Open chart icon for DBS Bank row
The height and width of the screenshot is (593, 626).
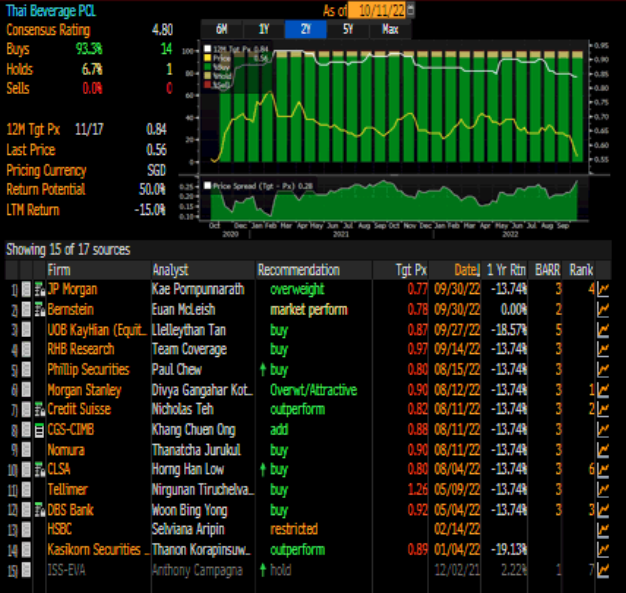(603, 510)
